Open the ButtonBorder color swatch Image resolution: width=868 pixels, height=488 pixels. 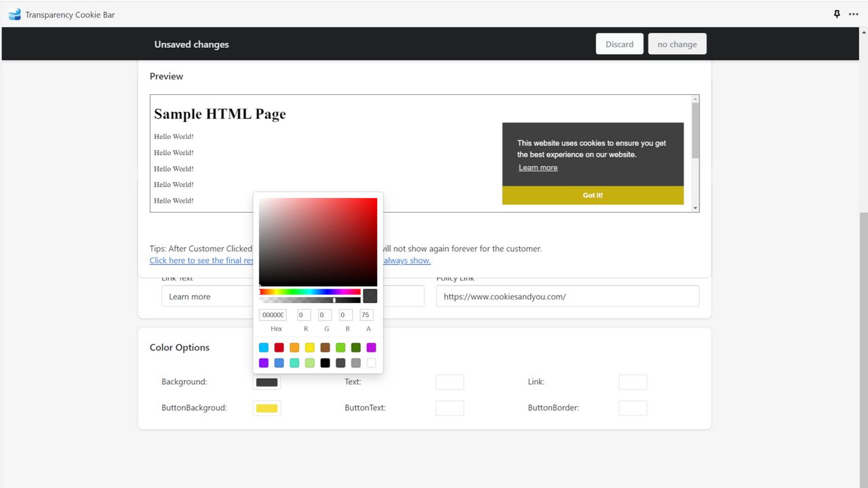(x=633, y=408)
